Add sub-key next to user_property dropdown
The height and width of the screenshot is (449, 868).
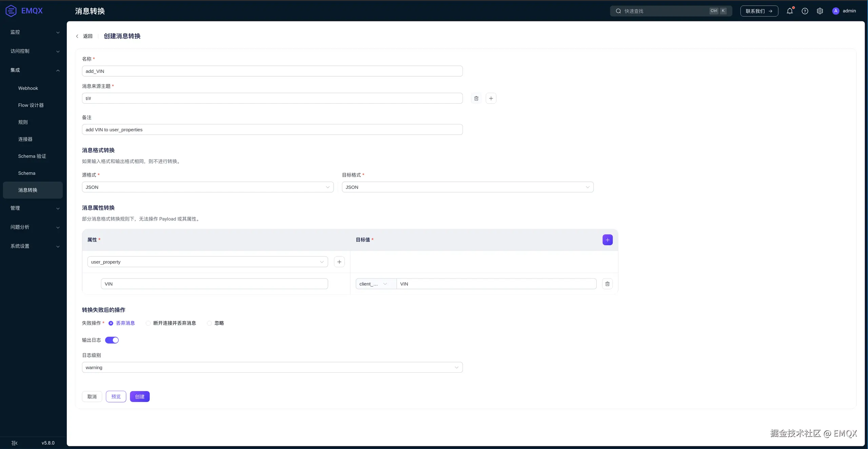pyautogui.click(x=339, y=262)
